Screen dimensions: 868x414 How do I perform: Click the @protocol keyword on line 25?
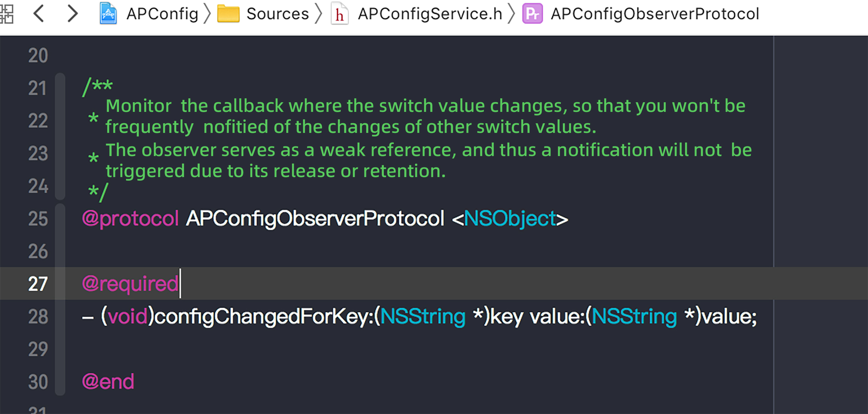pos(130,218)
